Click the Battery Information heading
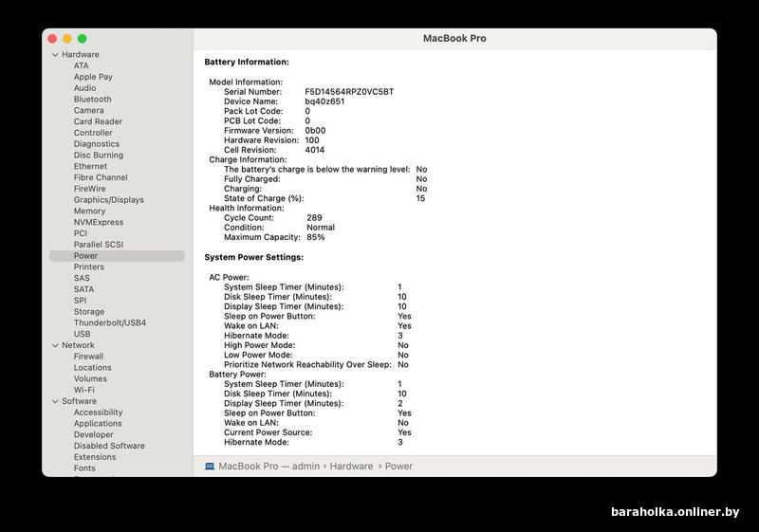Image resolution: width=759 pixels, height=532 pixels. [247, 62]
